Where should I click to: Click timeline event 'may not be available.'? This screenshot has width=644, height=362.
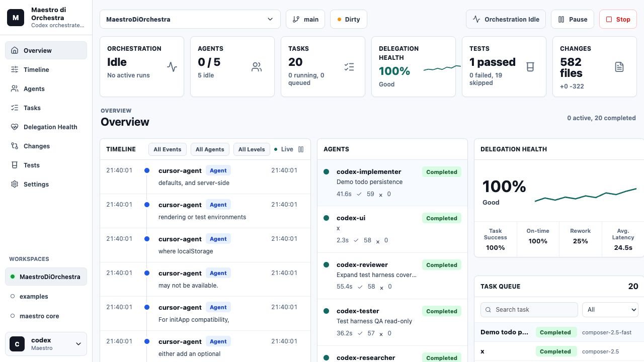[205, 280]
